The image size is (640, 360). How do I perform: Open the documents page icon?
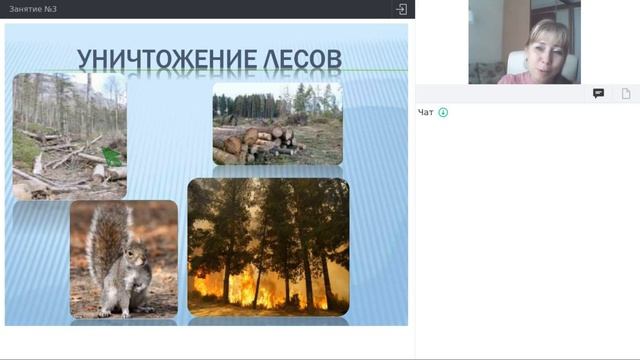(x=626, y=94)
